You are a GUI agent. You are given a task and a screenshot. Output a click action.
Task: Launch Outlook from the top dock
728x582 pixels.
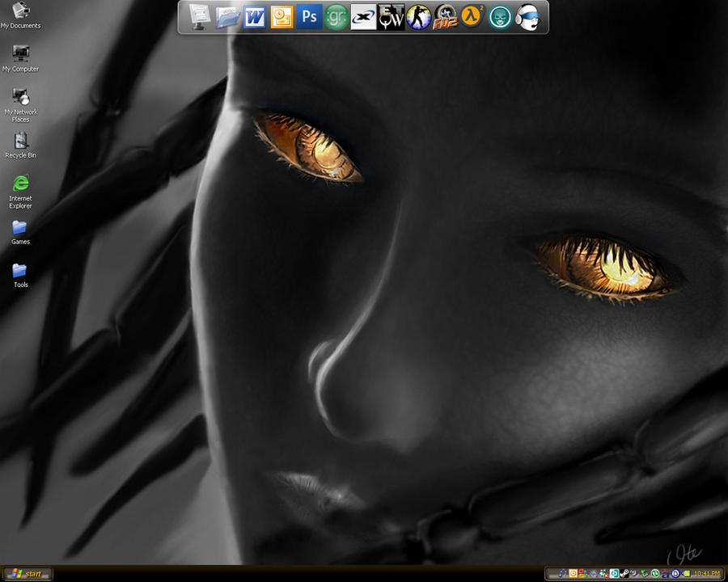point(281,18)
